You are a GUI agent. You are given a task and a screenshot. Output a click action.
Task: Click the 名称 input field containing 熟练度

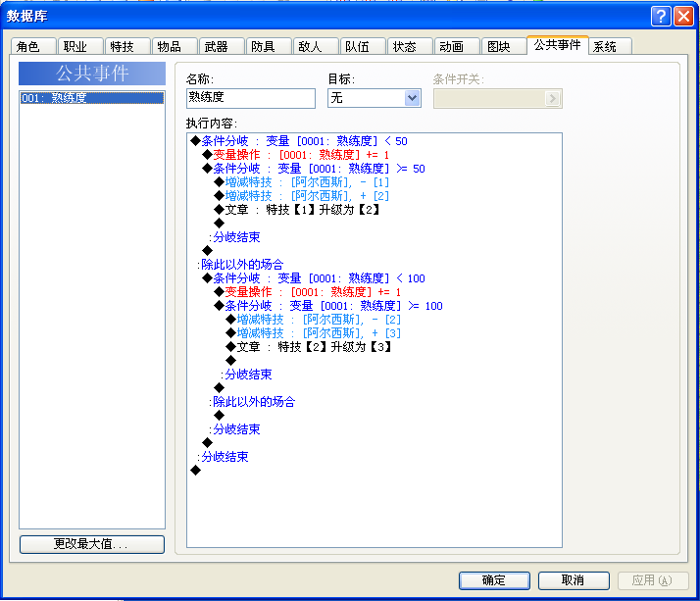pos(251,98)
